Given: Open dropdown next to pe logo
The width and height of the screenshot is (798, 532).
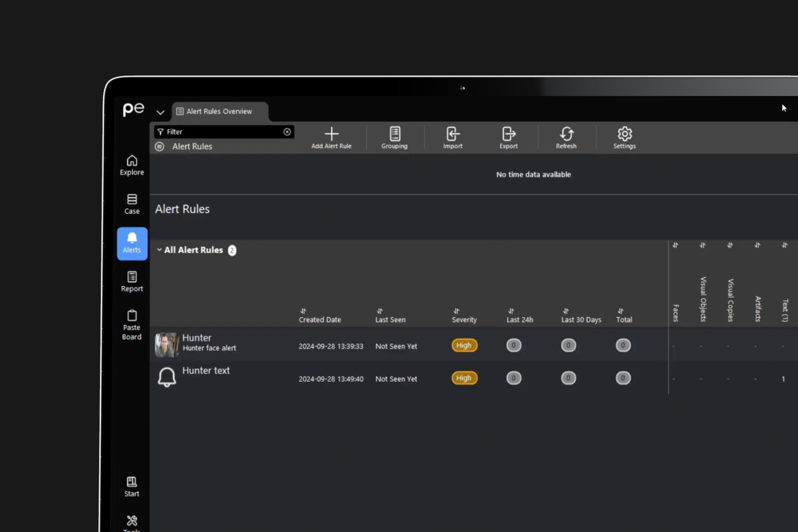Looking at the screenshot, I should [160, 112].
